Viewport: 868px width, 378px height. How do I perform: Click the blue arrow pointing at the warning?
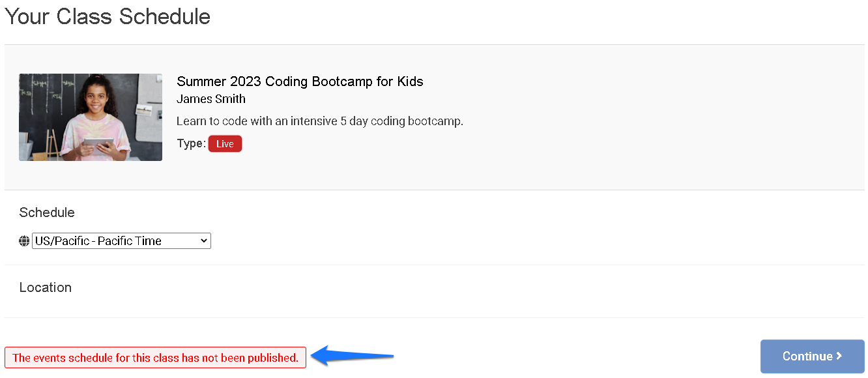click(x=353, y=356)
